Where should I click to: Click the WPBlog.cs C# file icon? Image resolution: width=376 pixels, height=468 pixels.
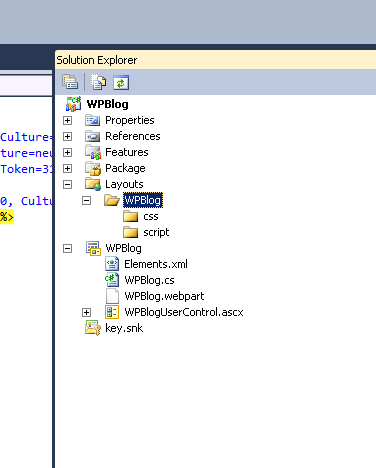click(x=112, y=280)
